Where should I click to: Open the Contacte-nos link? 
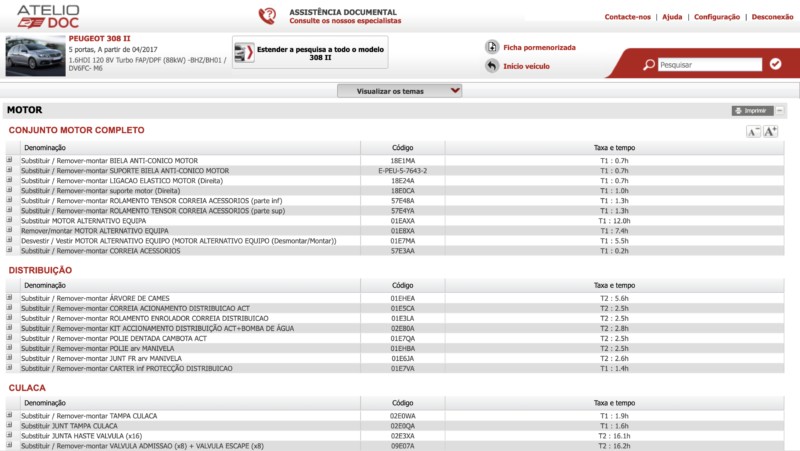coord(628,17)
